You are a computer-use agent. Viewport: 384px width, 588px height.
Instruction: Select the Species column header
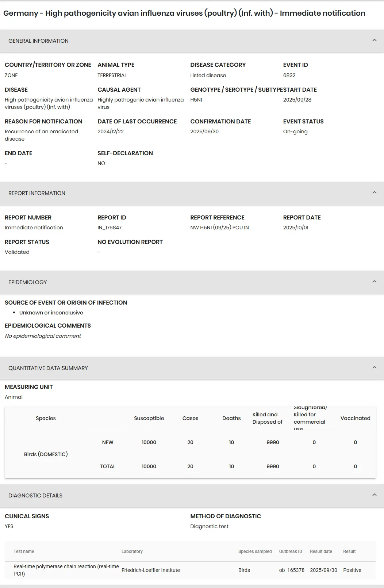pos(46,418)
